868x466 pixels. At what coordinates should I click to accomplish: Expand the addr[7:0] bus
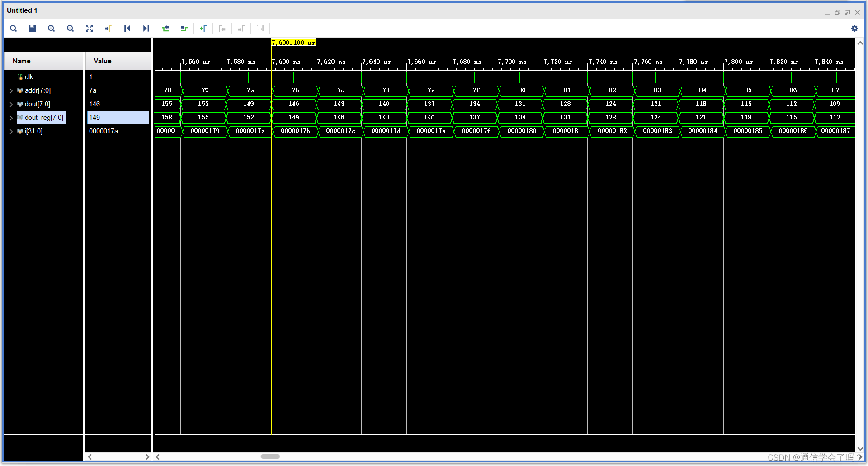[11, 91]
